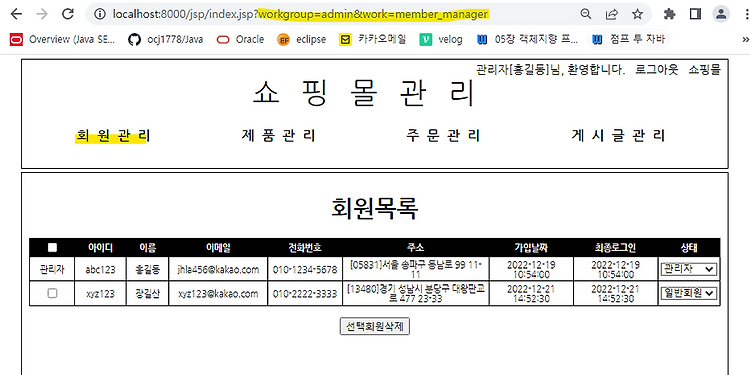This screenshot has height=375, width=750.
Task: Check the select-all checkbox in table header
Action: [52, 247]
